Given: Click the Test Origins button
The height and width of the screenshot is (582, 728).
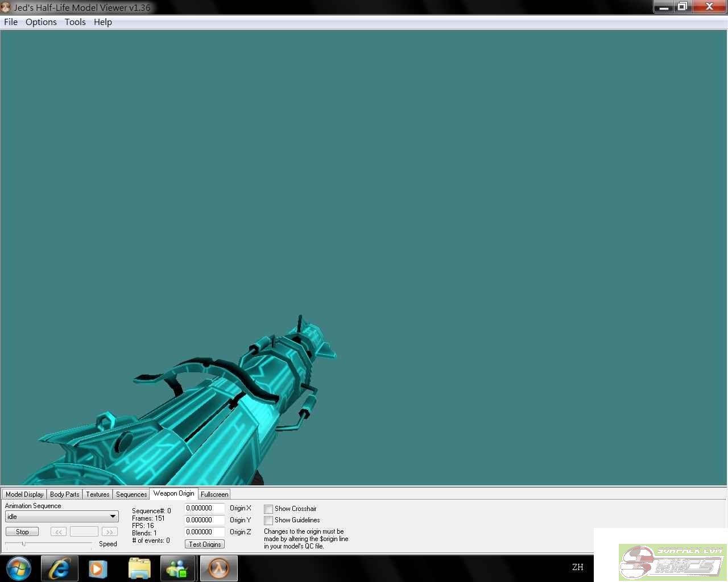Looking at the screenshot, I should click(205, 544).
